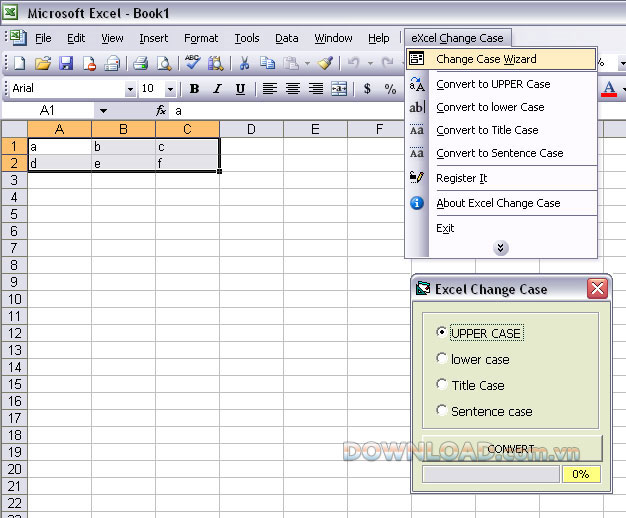
Task: Click the Permission document icon
Action: 89,63
